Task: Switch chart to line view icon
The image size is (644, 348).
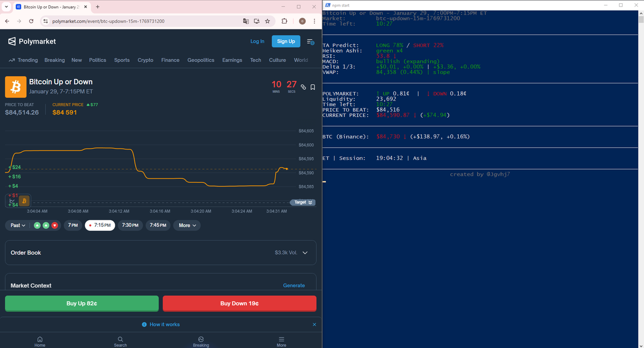Action: click(x=12, y=200)
